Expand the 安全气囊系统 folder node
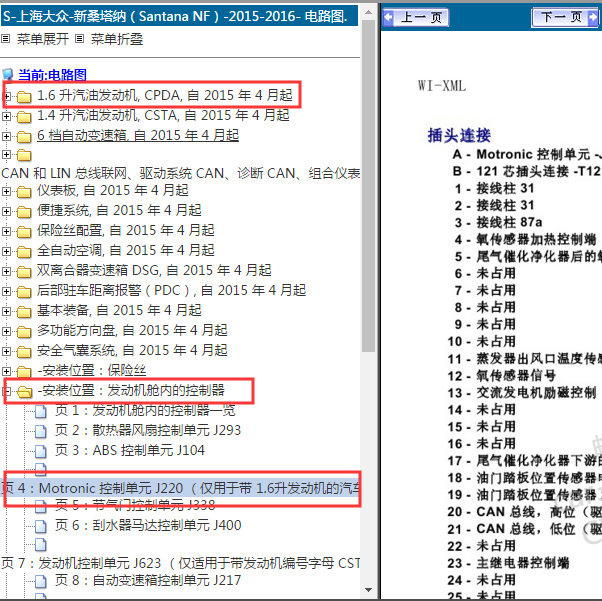Viewport: 602px width, 601px height. (6, 351)
